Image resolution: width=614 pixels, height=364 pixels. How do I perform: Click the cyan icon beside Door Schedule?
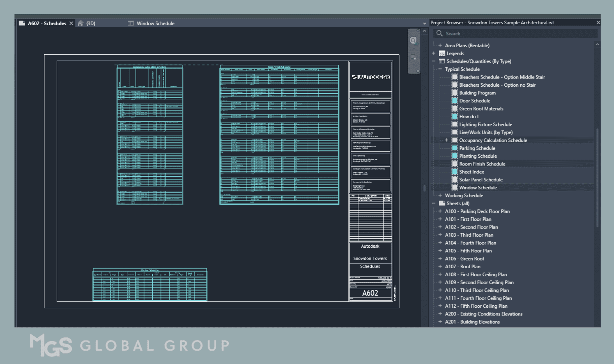pyautogui.click(x=454, y=101)
